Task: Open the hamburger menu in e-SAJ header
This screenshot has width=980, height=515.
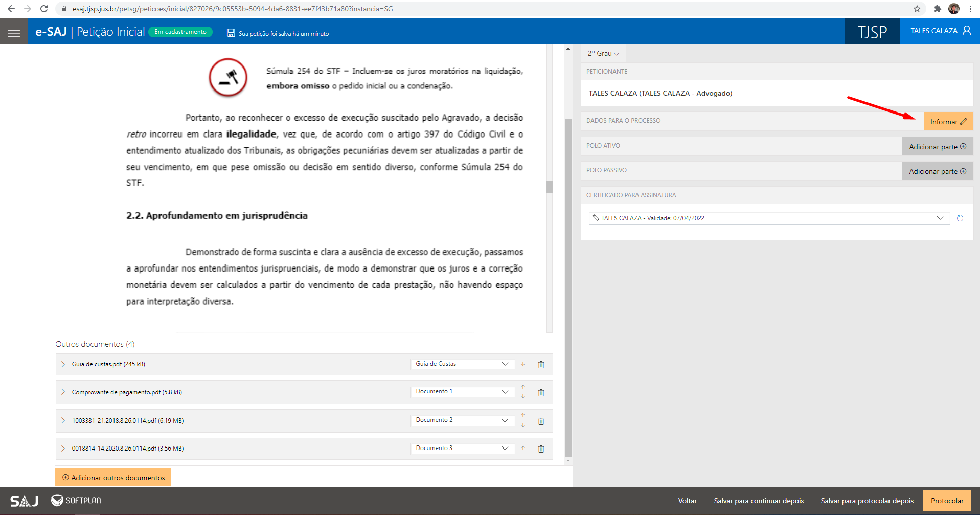Action: coord(14,33)
